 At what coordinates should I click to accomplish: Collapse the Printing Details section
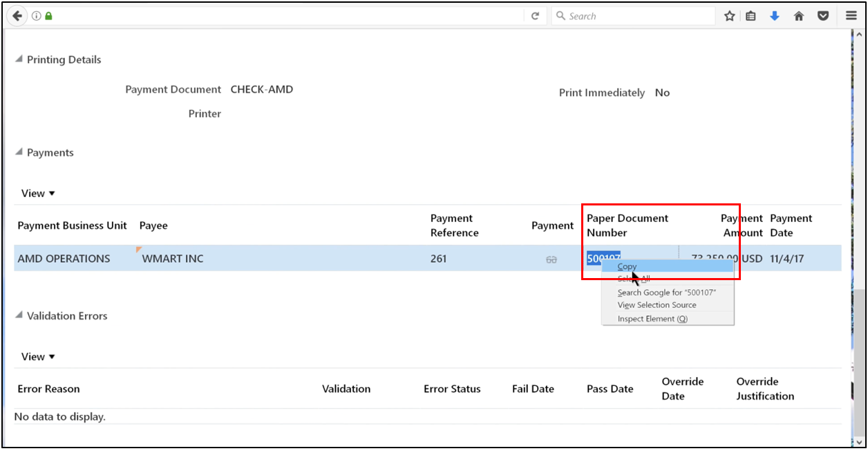point(17,59)
